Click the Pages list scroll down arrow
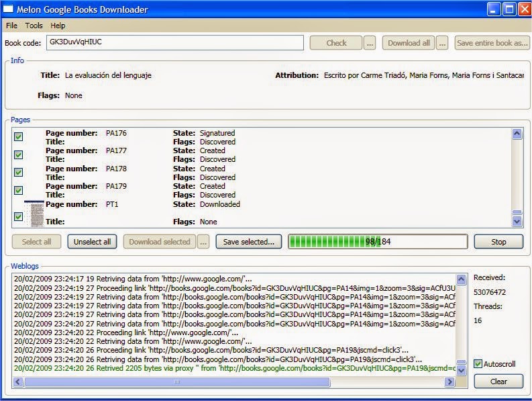Image resolution: width=532 pixels, height=401 pixels. click(x=517, y=222)
